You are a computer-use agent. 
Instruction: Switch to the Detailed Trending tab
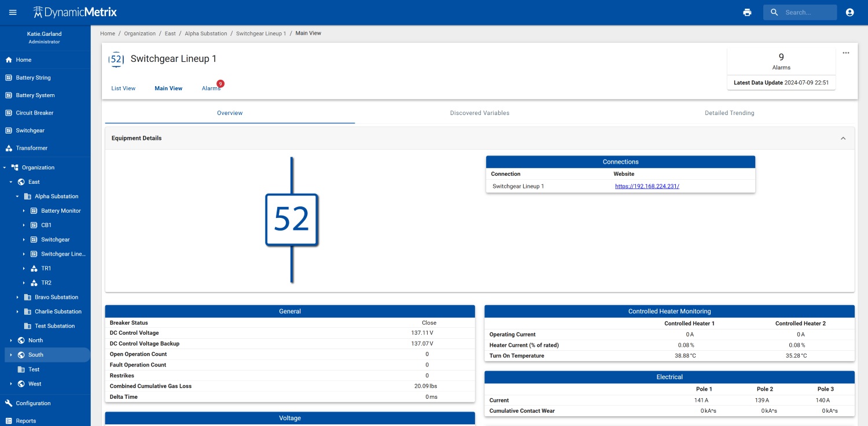(x=729, y=113)
